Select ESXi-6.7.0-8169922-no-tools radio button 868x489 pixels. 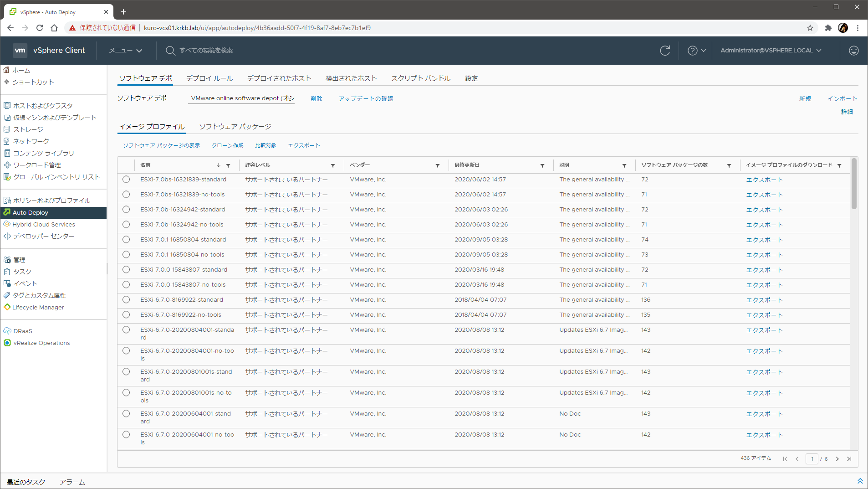126,315
